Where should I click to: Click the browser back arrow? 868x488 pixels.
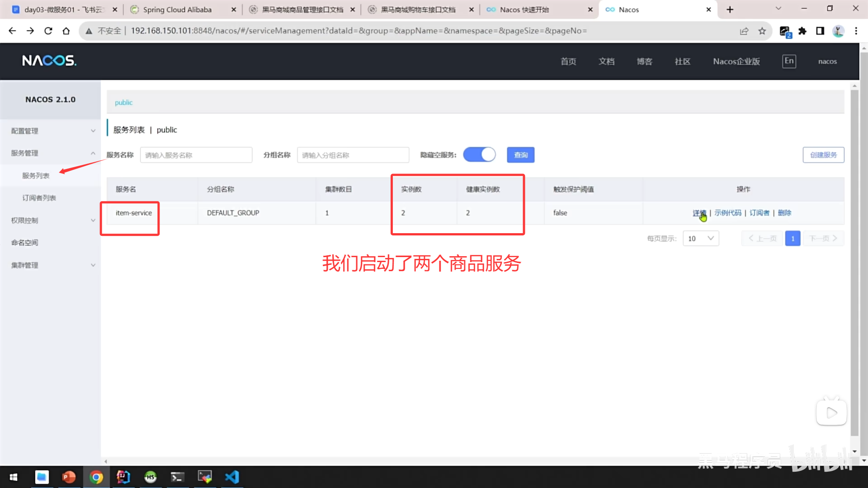pyautogui.click(x=12, y=31)
